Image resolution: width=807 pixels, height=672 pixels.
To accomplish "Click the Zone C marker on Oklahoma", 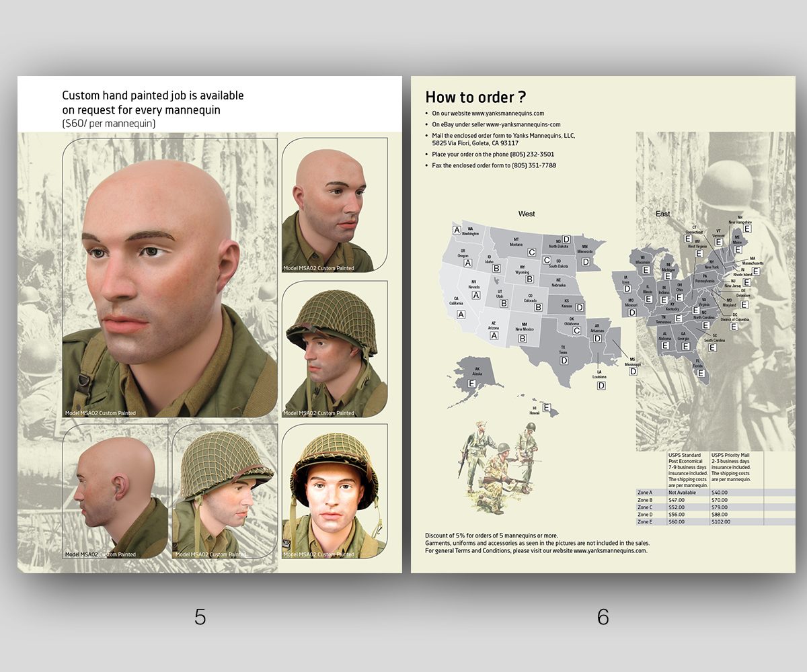I will pyautogui.click(x=576, y=331).
